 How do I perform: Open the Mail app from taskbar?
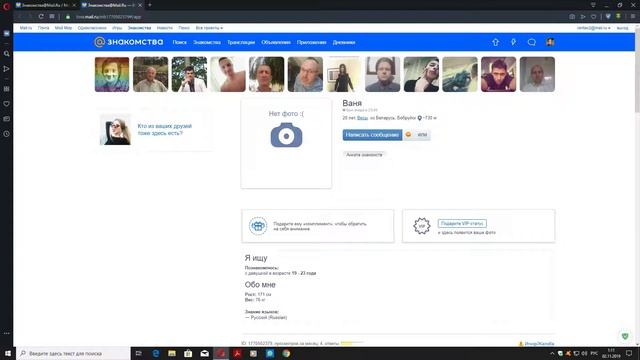pyautogui.click(x=204, y=353)
